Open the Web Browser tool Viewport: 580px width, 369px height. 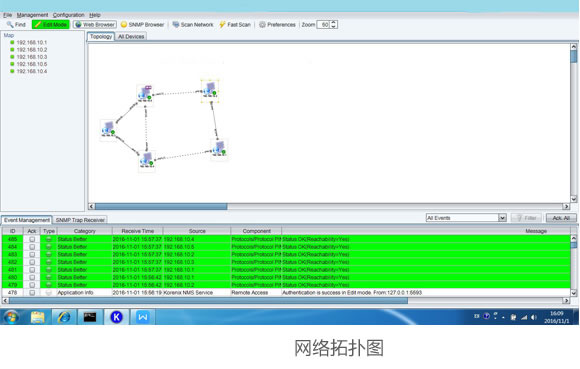pos(95,24)
